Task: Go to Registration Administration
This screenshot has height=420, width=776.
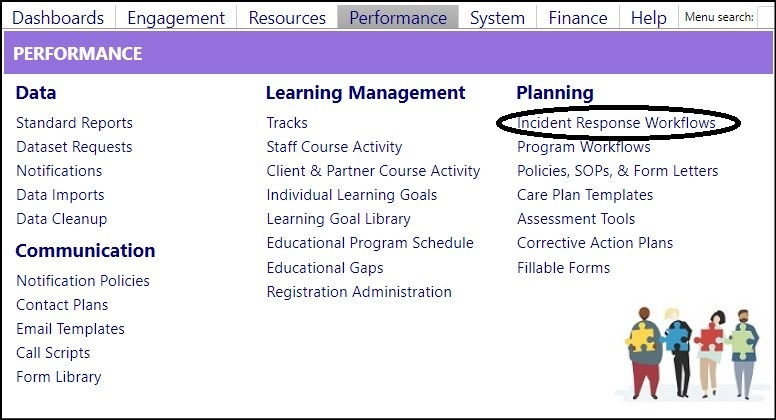Action: (359, 292)
